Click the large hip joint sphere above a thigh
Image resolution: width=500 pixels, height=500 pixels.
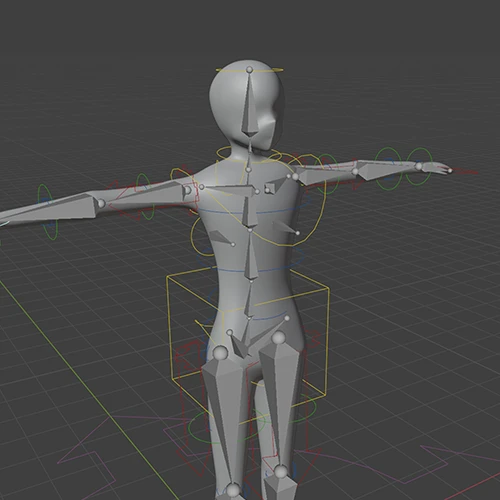tap(220, 353)
